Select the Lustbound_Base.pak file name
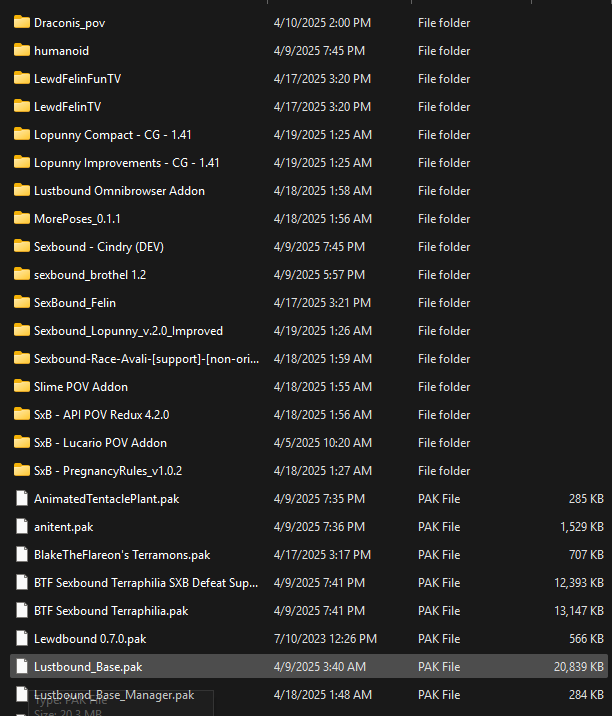The height and width of the screenshot is (716, 612). click(88, 667)
